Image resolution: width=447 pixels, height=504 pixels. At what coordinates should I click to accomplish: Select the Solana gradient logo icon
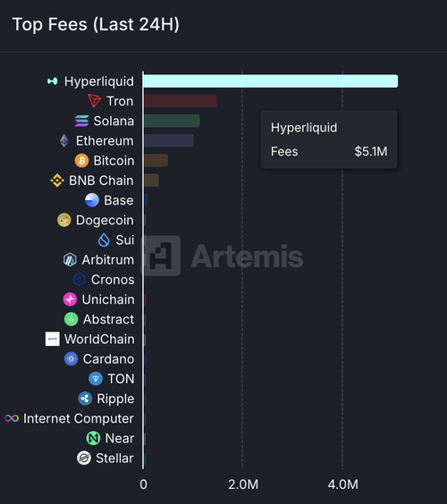pos(81,121)
